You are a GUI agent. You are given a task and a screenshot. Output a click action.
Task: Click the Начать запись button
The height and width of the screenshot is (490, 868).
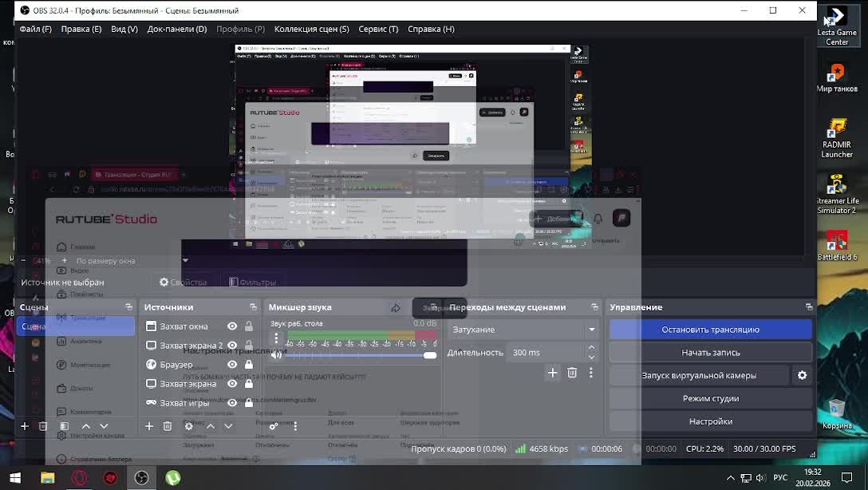coord(711,352)
